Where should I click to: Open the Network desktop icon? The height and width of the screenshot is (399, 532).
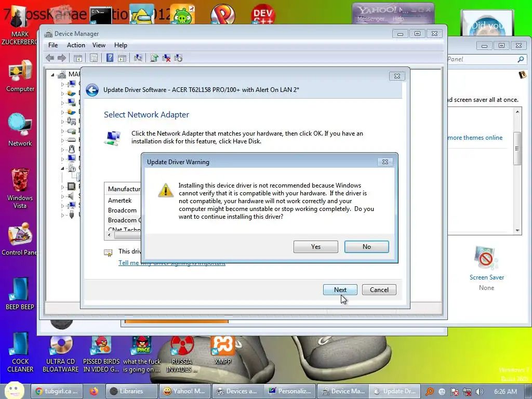[20, 130]
